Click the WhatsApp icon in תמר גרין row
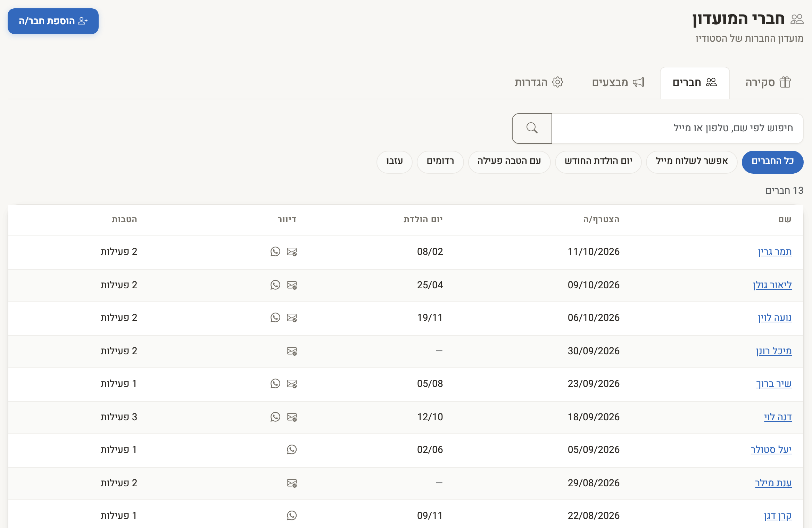The height and width of the screenshot is (528, 812). 275,251
